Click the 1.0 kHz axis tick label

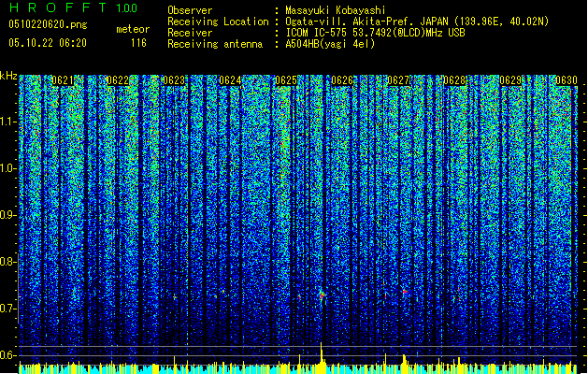click(x=8, y=168)
